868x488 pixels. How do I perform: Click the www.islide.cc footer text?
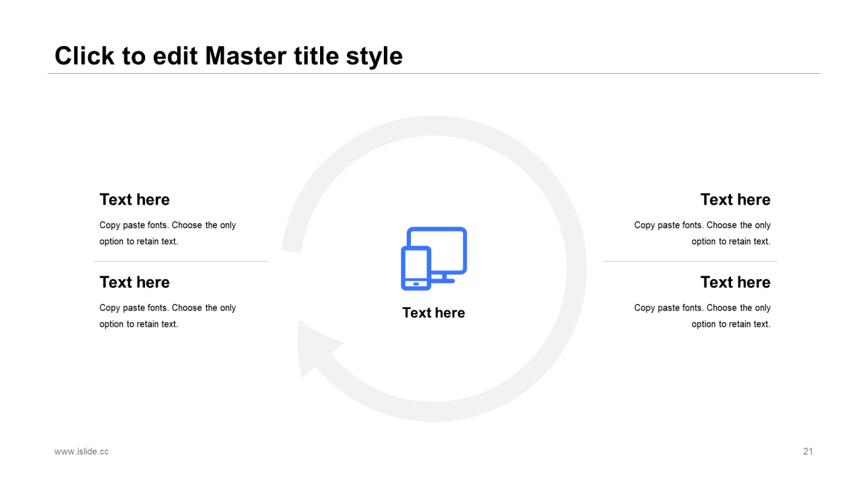click(81, 451)
